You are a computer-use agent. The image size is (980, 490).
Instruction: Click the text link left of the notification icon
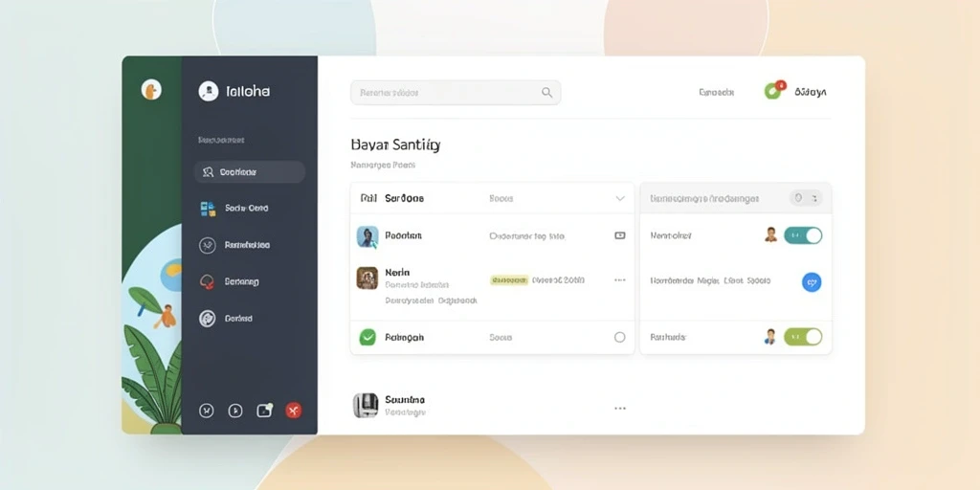(x=716, y=93)
